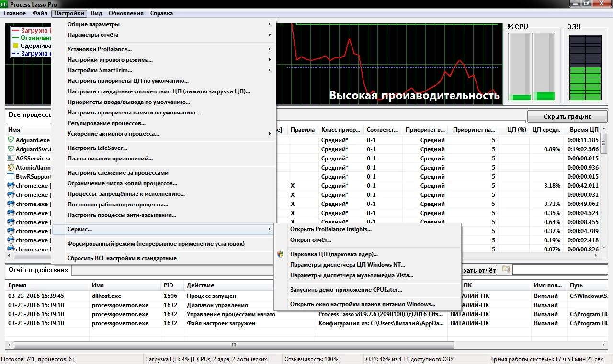The height and width of the screenshot is (364, 613).
Task: Expand the Общие параметры submenu
Action: pos(164,24)
